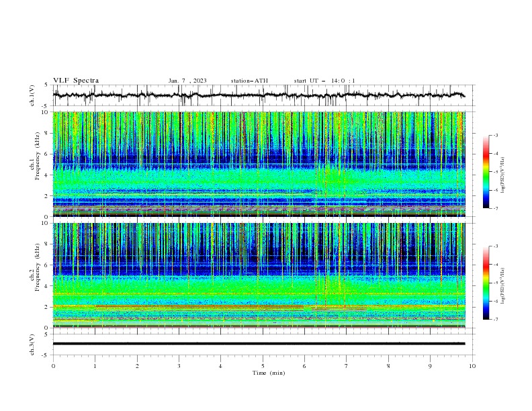The height and width of the screenshot is (411, 532).
Task: Click the ch.2 spectrogram panel
Action: [259, 275]
